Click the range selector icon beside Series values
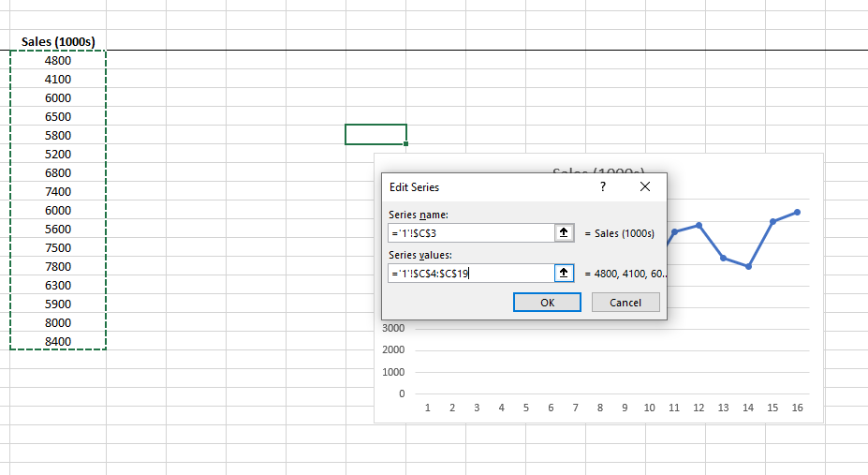Viewport: 868px width, 475px height. pyautogui.click(x=564, y=273)
